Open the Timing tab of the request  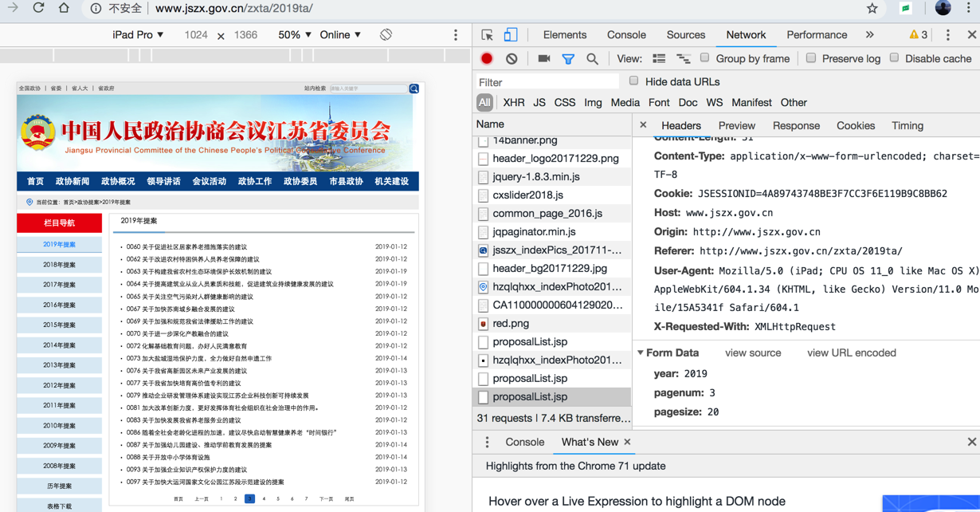[x=907, y=126]
